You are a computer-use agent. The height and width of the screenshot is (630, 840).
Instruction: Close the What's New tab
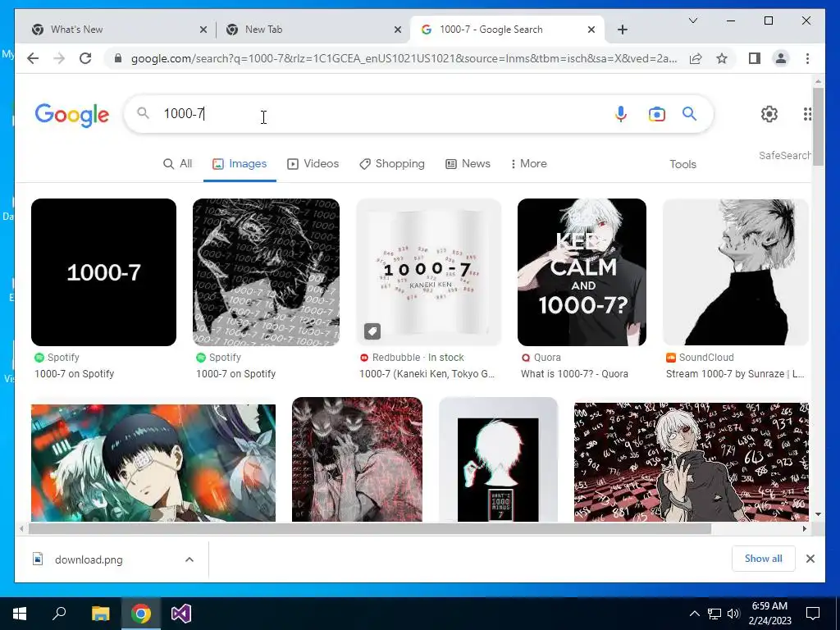coord(203,30)
